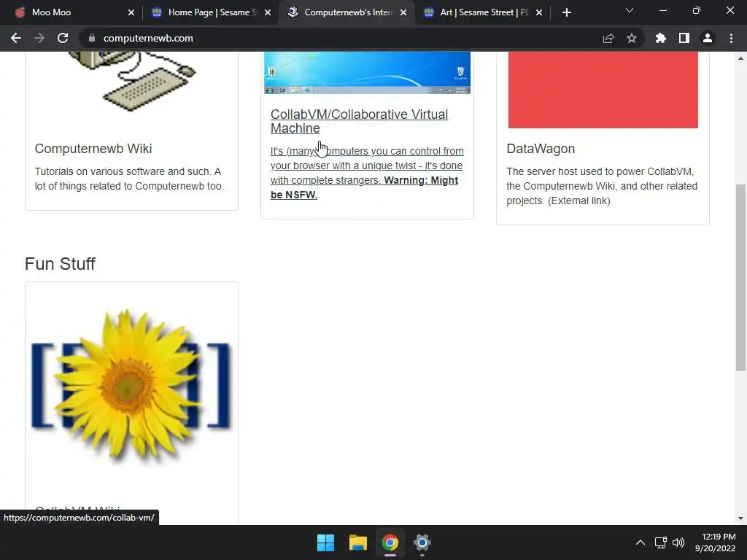Viewport: 747px width, 560px height.
Task: Reload the computernewb.com page
Action: (x=63, y=38)
